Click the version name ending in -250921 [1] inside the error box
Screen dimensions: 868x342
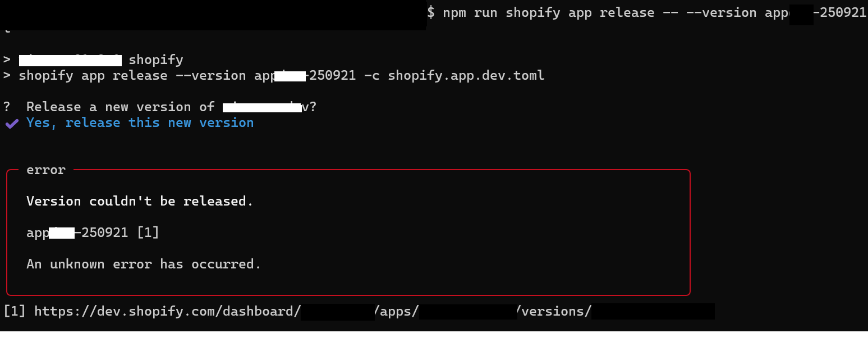tap(93, 232)
